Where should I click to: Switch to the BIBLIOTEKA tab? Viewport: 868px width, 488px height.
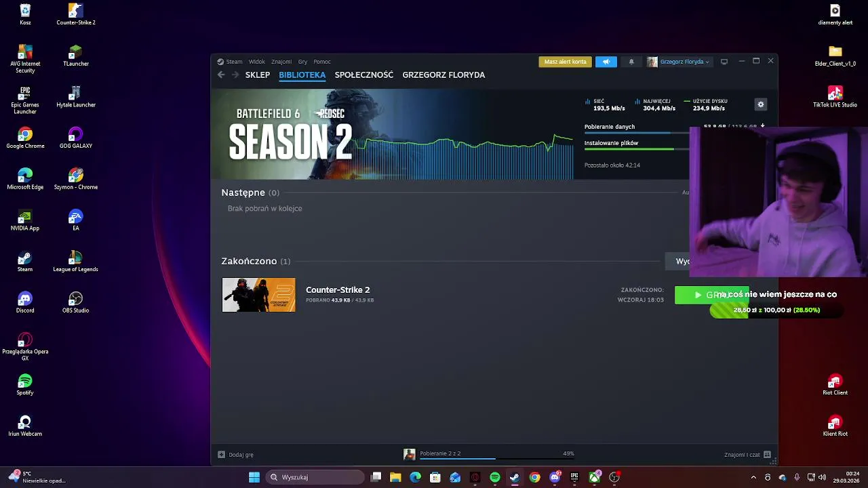click(302, 75)
